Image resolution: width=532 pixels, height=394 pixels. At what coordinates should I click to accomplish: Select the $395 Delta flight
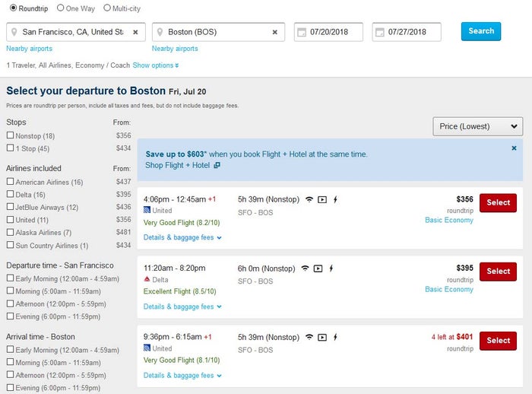(x=498, y=272)
